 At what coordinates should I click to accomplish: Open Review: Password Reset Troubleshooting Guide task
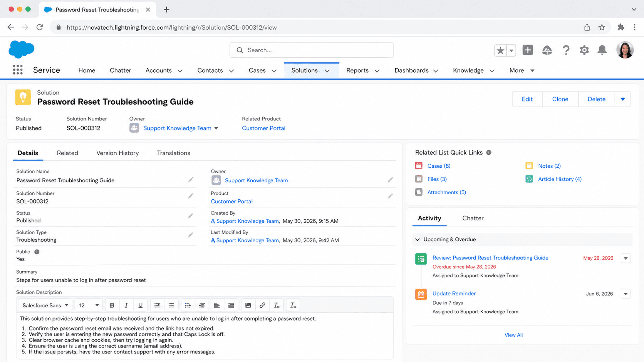(x=490, y=258)
